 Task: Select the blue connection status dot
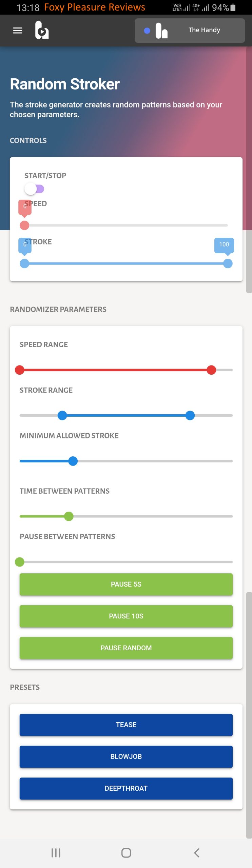pos(147,31)
